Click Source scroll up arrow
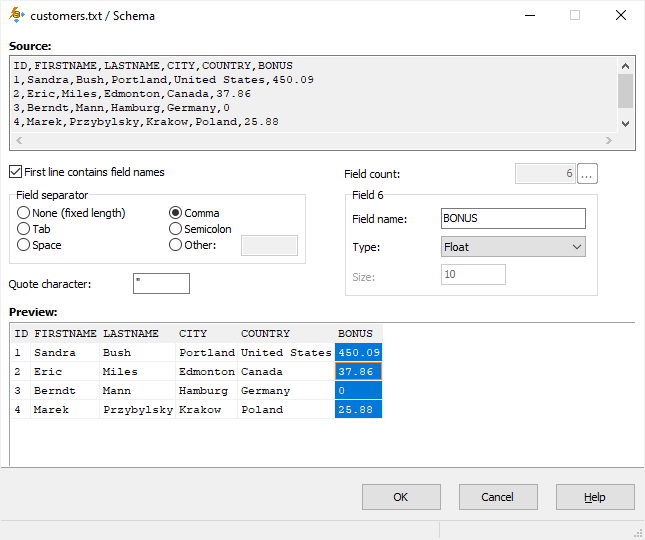The image size is (645, 540). (x=625, y=66)
